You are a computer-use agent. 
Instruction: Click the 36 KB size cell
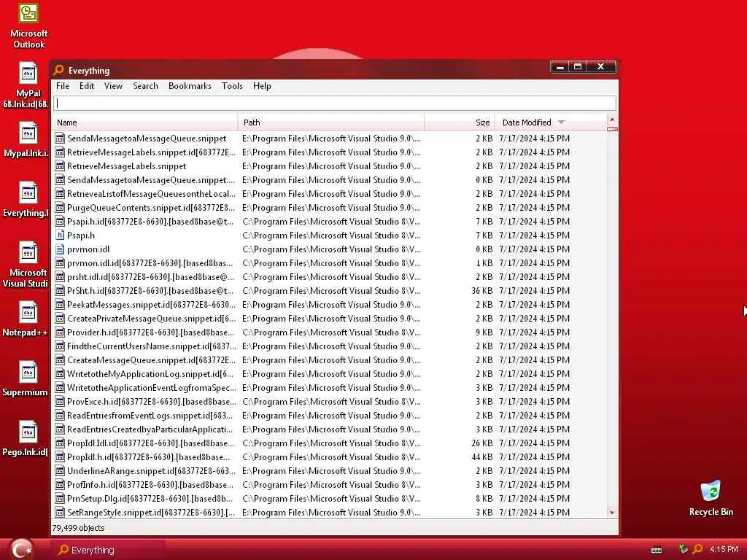(481, 291)
